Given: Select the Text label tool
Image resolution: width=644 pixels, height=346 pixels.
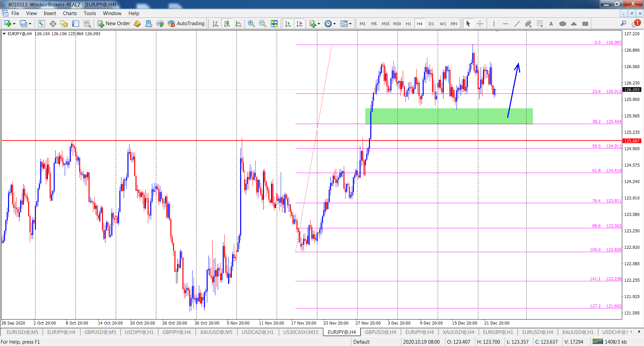Looking at the screenshot, I should pyautogui.click(x=551, y=23).
